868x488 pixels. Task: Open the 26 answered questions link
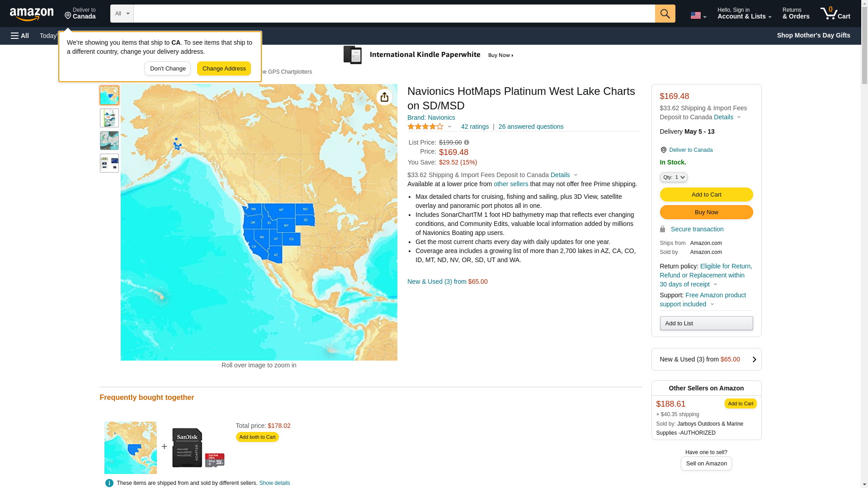531,127
